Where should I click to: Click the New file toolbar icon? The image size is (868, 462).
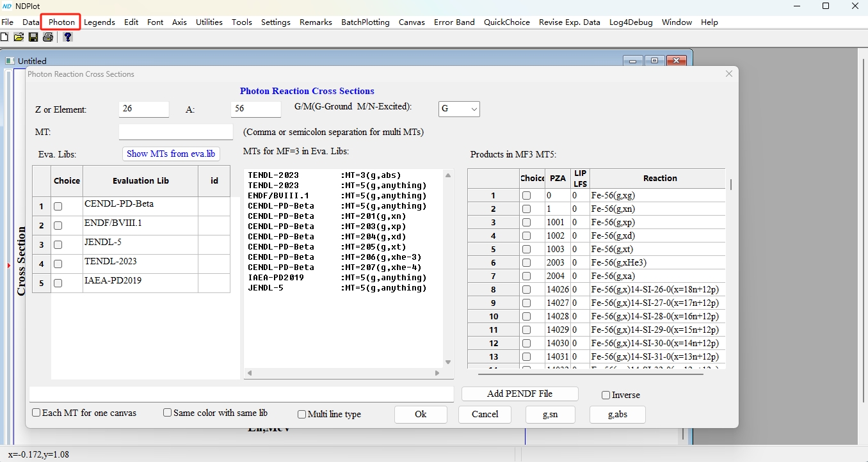[4, 37]
